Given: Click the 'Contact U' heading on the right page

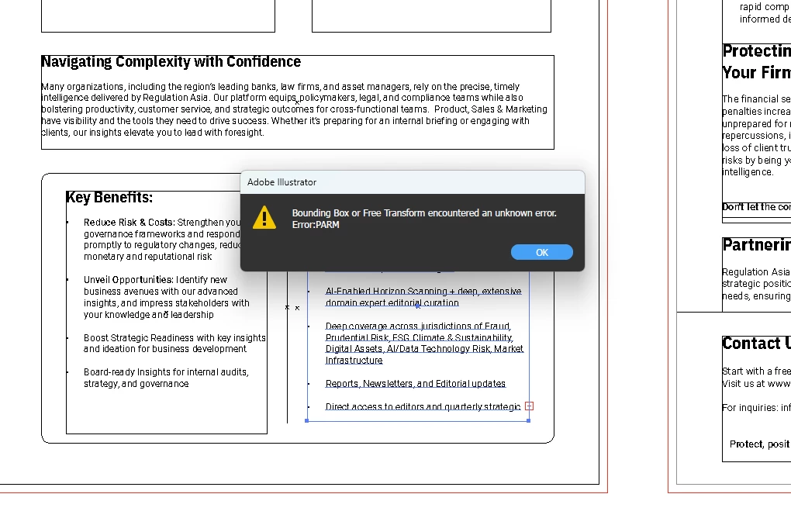Looking at the screenshot, I should click(x=756, y=344).
